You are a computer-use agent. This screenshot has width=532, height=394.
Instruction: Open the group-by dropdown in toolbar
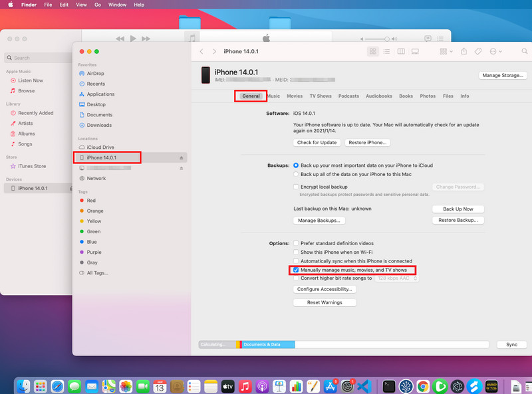(446, 51)
